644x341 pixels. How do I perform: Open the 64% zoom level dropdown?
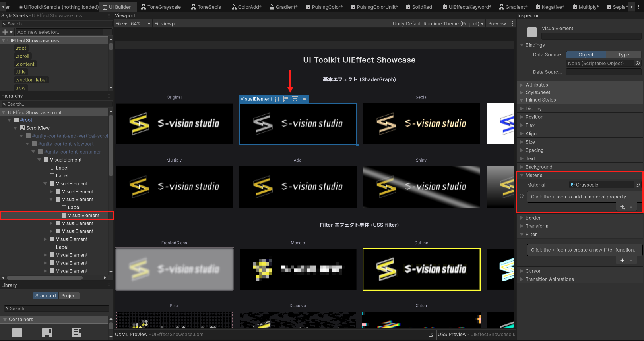[x=141, y=24]
